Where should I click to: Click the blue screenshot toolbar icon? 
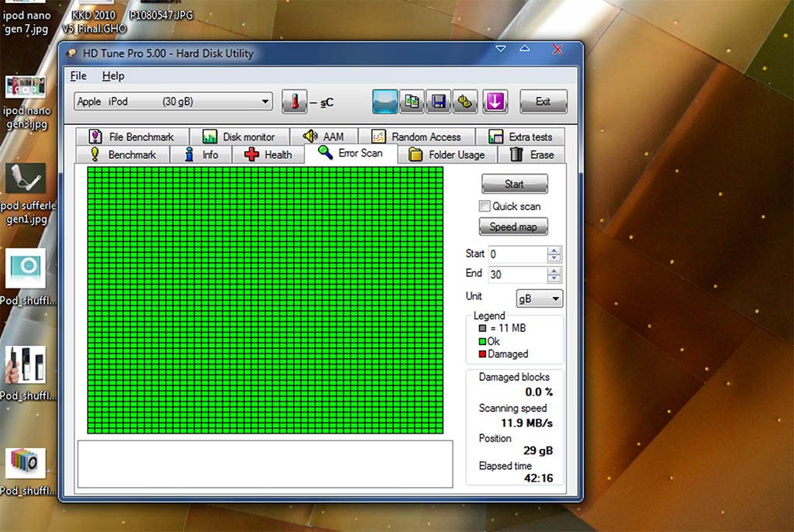click(x=385, y=102)
